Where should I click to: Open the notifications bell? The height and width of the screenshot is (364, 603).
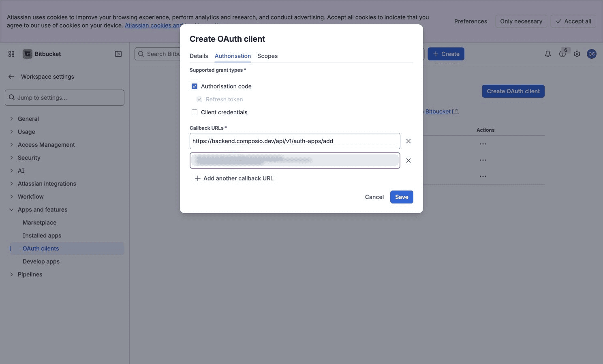click(x=548, y=54)
